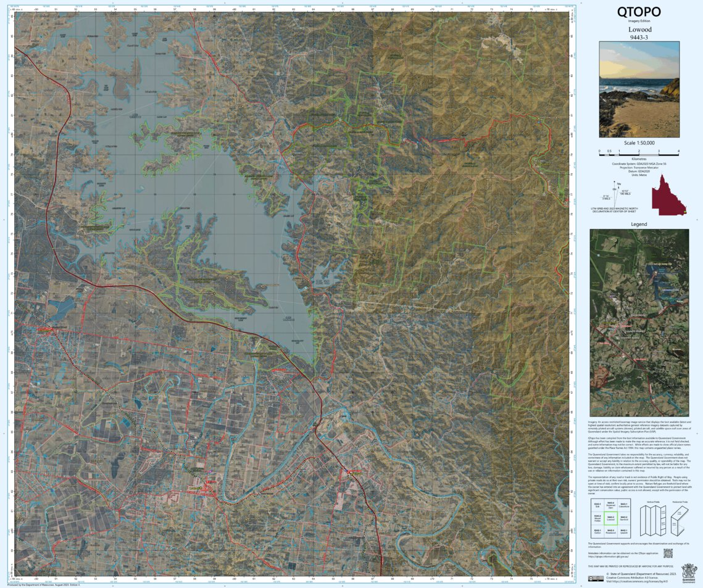Viewport: 703px width, 588px height.
Task: Select the Esk sheet in the index grid
Action: (x=597, y=504)
